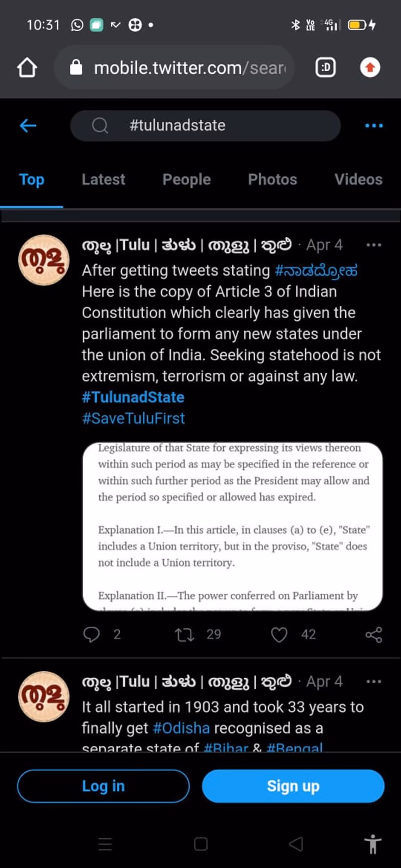Open the People tab

tap(186, 180)
